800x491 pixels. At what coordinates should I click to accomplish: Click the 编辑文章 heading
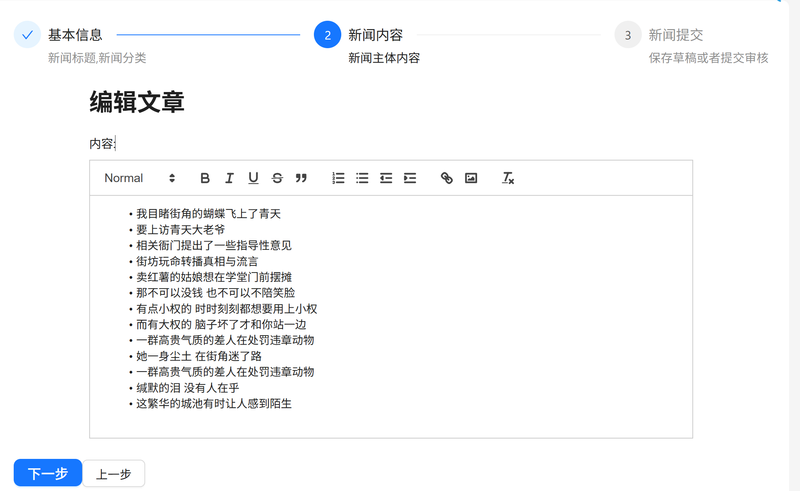click(137, 102)
